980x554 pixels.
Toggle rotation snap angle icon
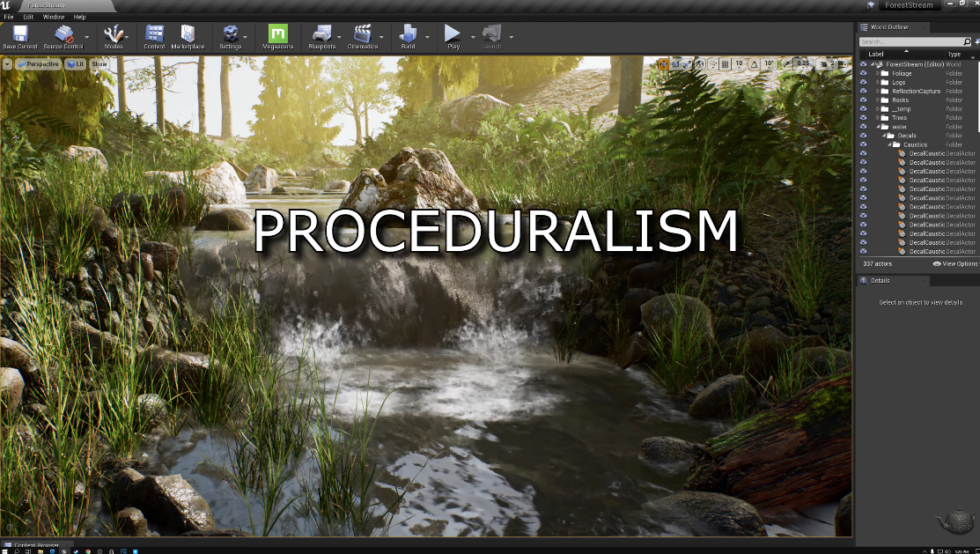tap(755, 63)
